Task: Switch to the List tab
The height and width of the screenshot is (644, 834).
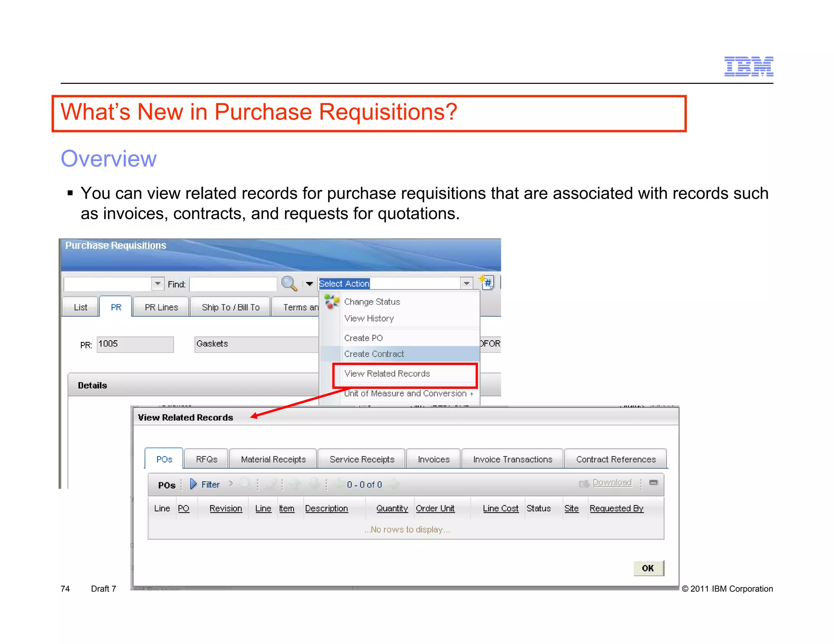Action: (x=80, y=307)
